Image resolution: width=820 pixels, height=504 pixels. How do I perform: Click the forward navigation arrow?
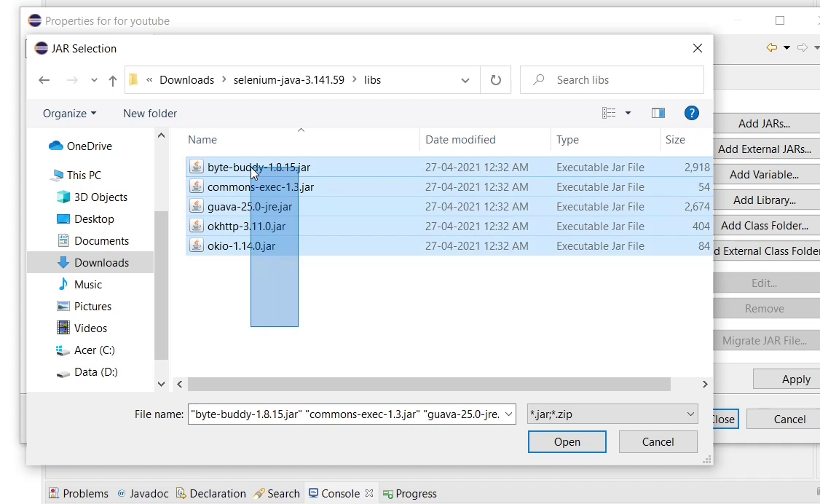coord(72,80)
